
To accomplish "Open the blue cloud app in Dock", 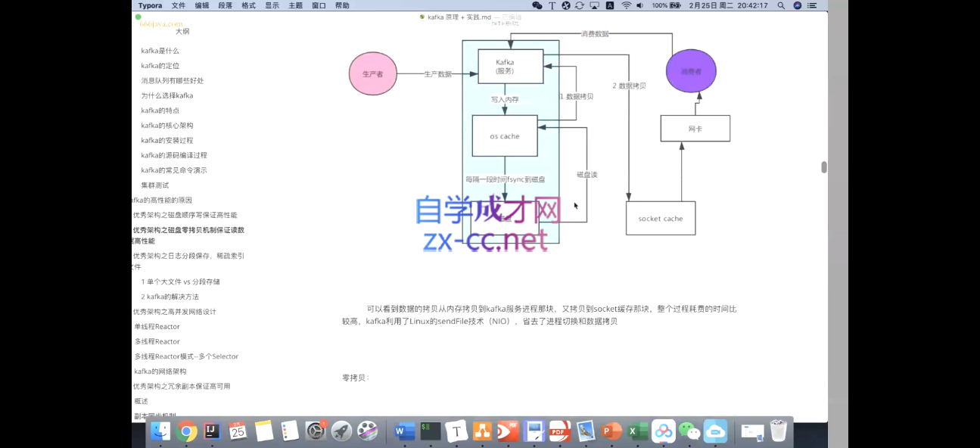I will coord(715,431).
